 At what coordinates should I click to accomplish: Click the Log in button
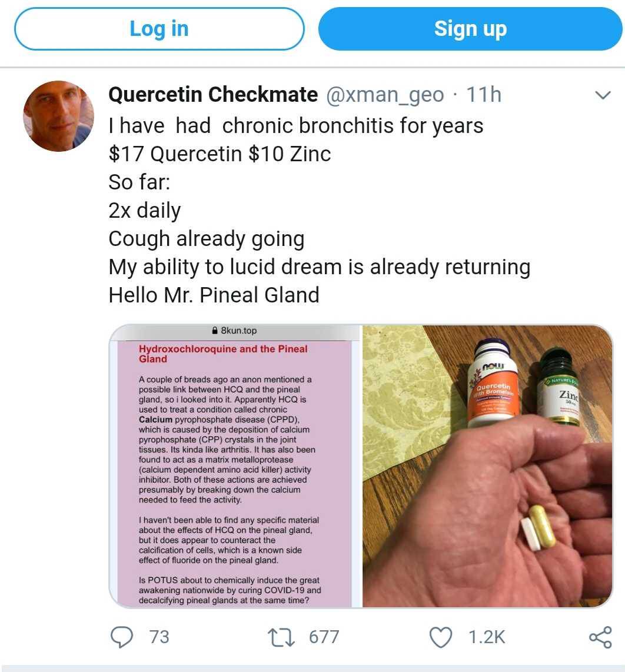click(x=159, y=29)
